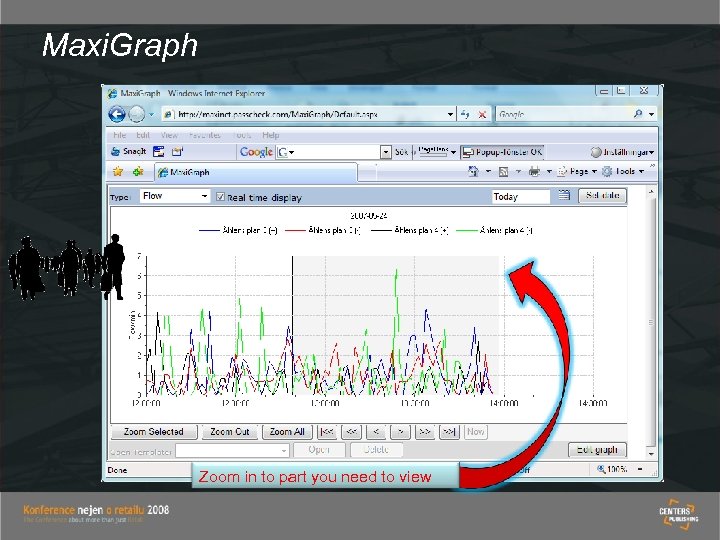Open the calendar picker icon
The height and width of the screenshot is (540, 720).
(564, 196)
